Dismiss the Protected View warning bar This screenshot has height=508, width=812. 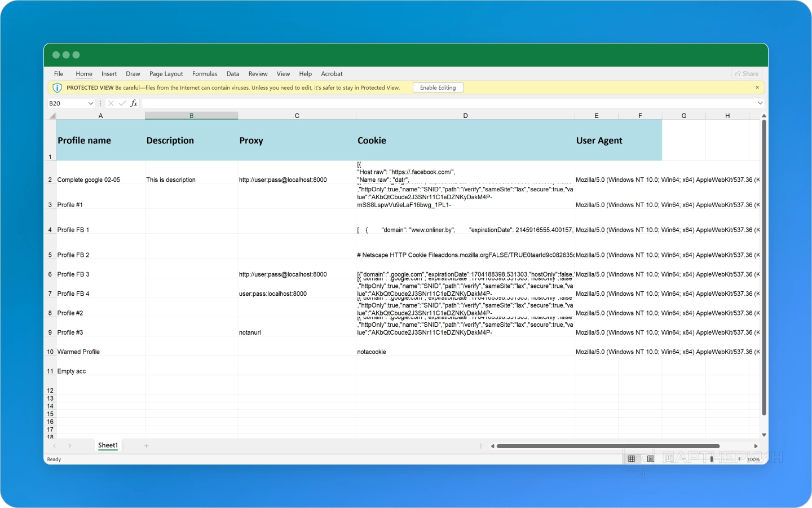pyautogui.click(x=757, y=87)
